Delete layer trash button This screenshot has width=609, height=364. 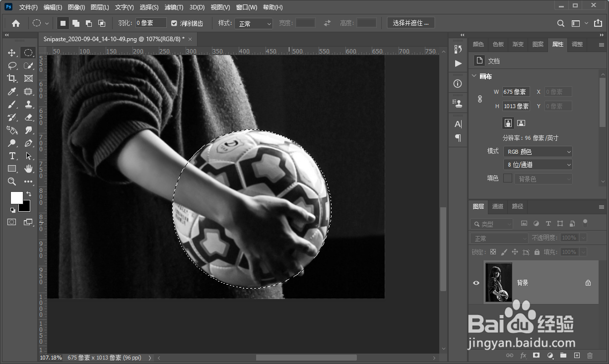[590, 356]
